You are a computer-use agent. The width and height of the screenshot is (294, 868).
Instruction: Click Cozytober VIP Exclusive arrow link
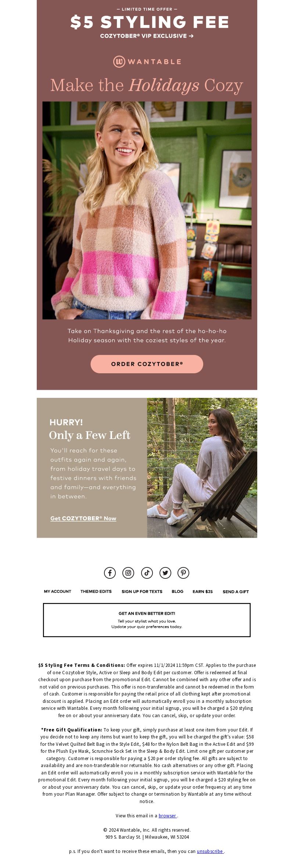pyautogui.click(x=147, y=36)
